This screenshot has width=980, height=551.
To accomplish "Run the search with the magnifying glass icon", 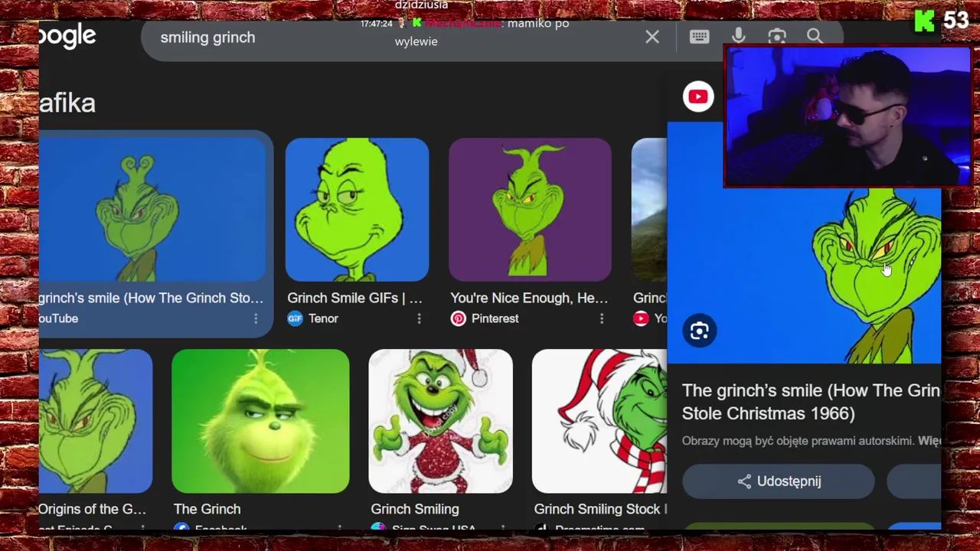I will pos(815,36).
